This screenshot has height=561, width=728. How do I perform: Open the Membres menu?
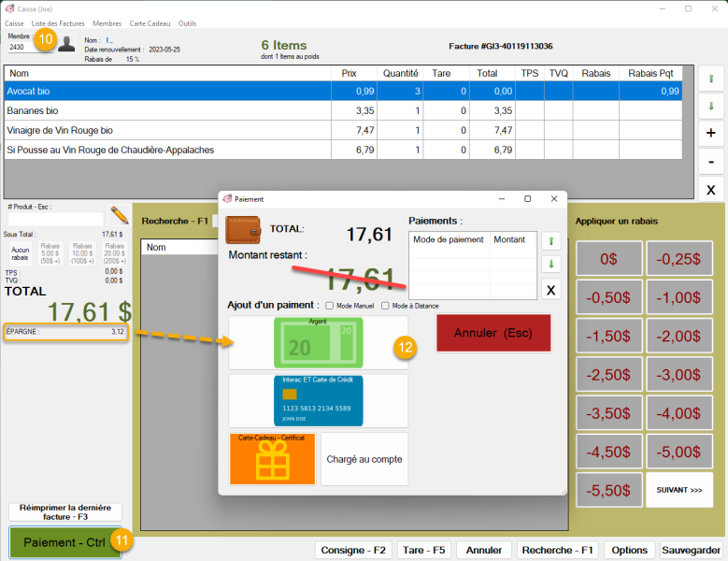tap(107, 23)
